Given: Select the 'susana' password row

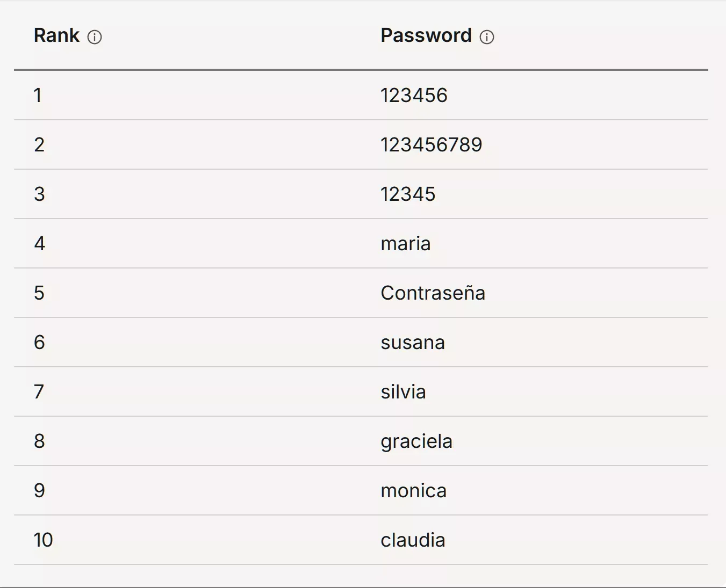Looking at the screenshot, I should click(413, 343).
